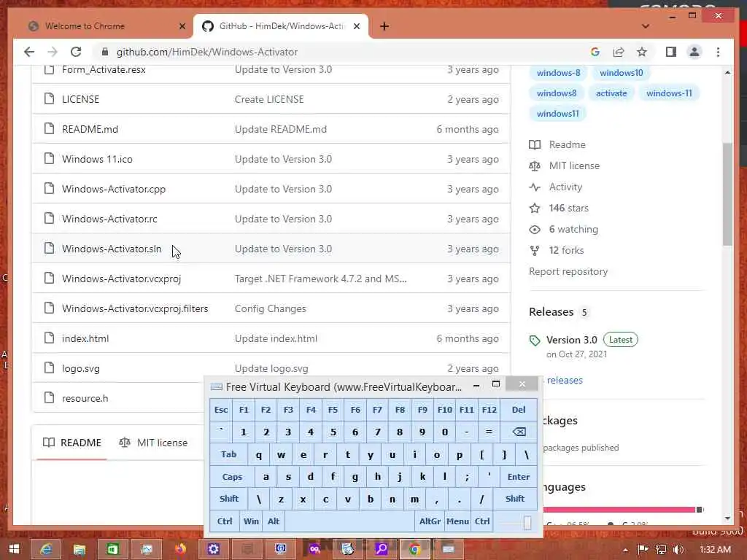
Task: Adjust virtual keyboard transparency slider
Action: [x=527, y=523]
